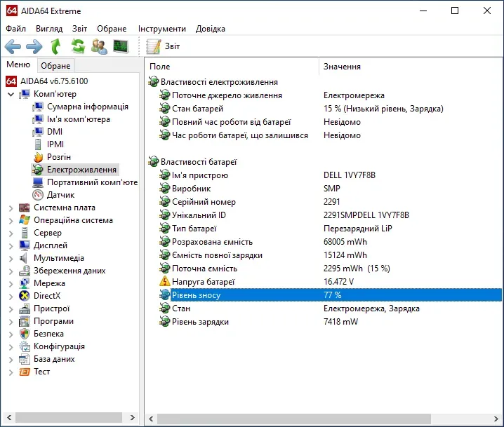The height and width of the screenshot is (427, 504).
Task: Collapse the Комп'ютер tree node
Action: coord(11,94)
